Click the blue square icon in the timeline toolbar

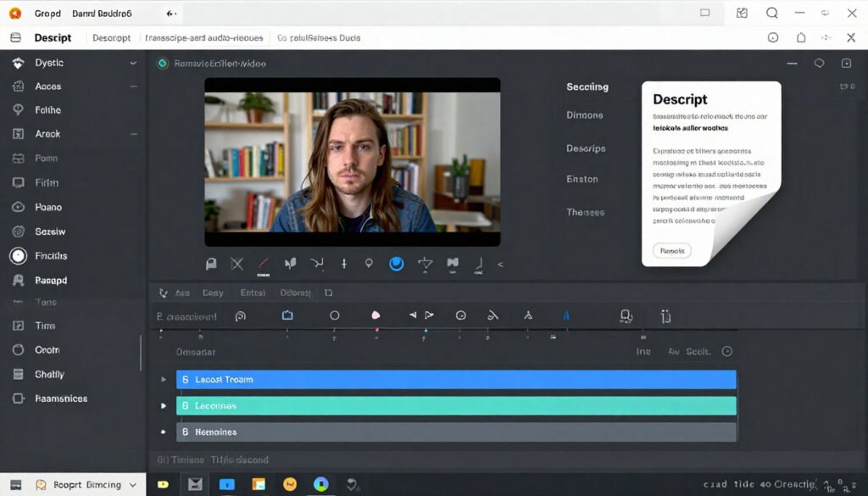coord(287,315)
